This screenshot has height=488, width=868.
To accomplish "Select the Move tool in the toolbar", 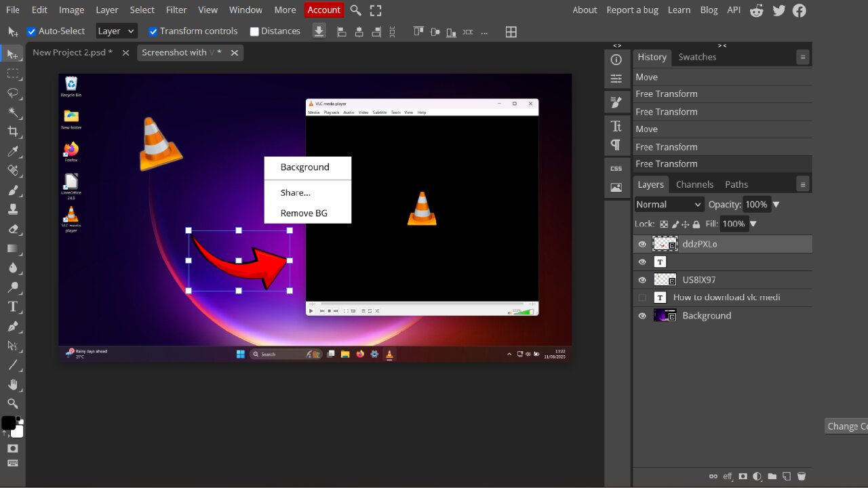I will pos(12,54).
